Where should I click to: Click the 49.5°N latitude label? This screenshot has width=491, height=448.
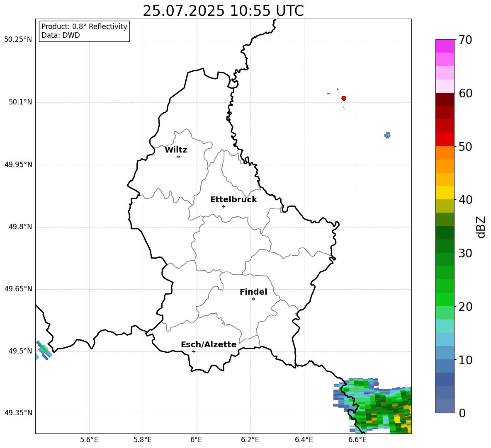click(x=20, y=351)
